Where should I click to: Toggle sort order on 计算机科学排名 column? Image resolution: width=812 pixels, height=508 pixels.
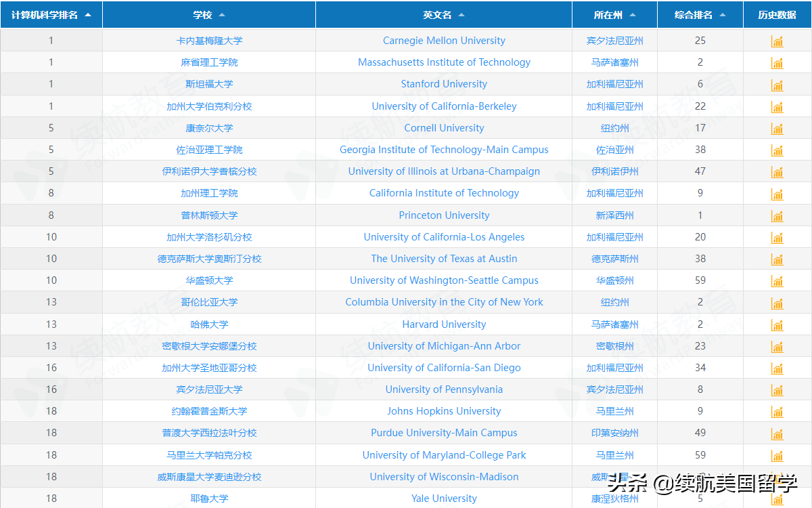click(x=88, y=14)
